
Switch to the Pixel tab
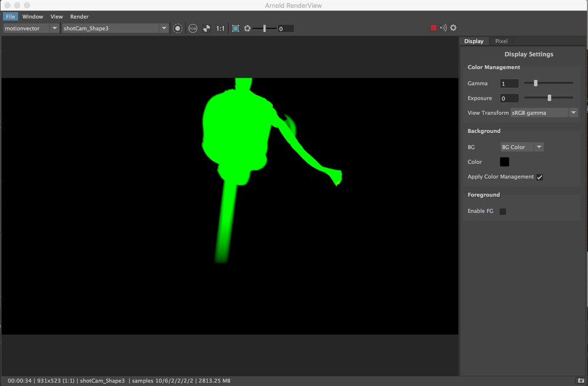point(501,41)
